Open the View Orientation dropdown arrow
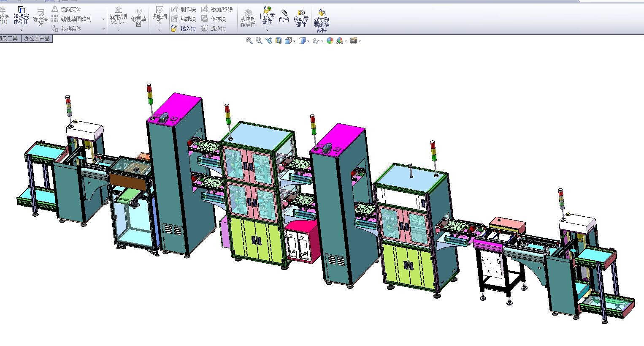 294,41
